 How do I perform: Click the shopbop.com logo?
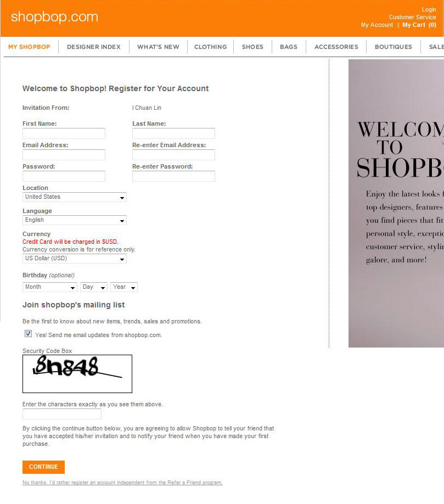coord(54,16)
